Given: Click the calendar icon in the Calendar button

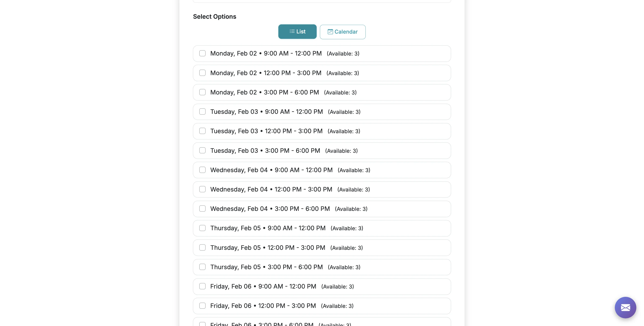Looking at the screenshot, I should (x=330, y=32).
